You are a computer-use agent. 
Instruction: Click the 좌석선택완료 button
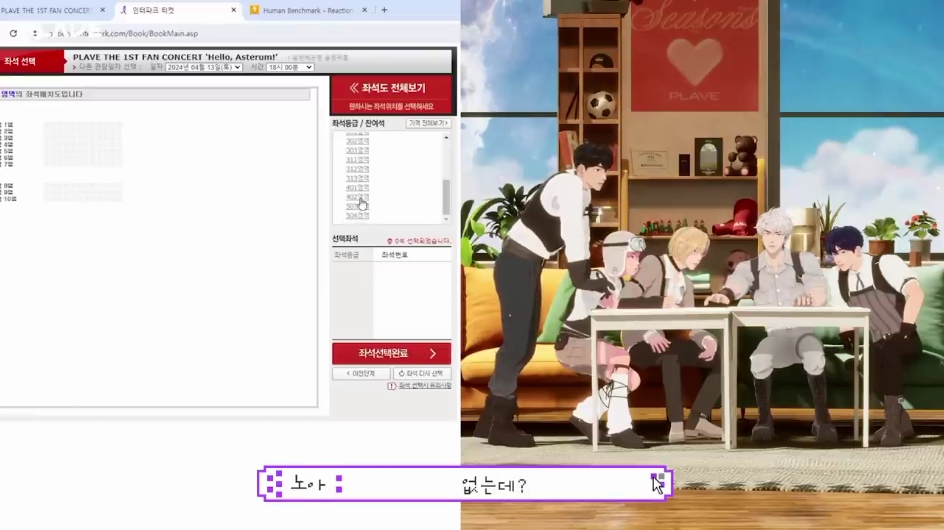pos(391,353)
